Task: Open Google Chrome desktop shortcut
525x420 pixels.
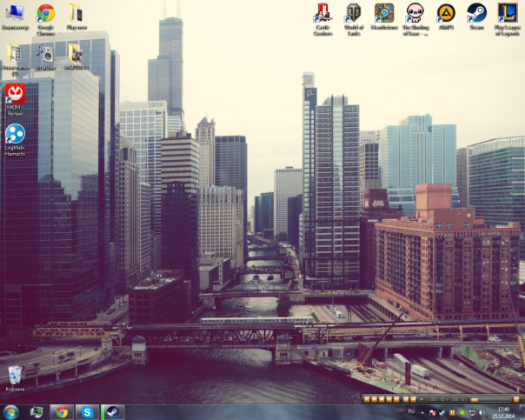Action: 45,14
